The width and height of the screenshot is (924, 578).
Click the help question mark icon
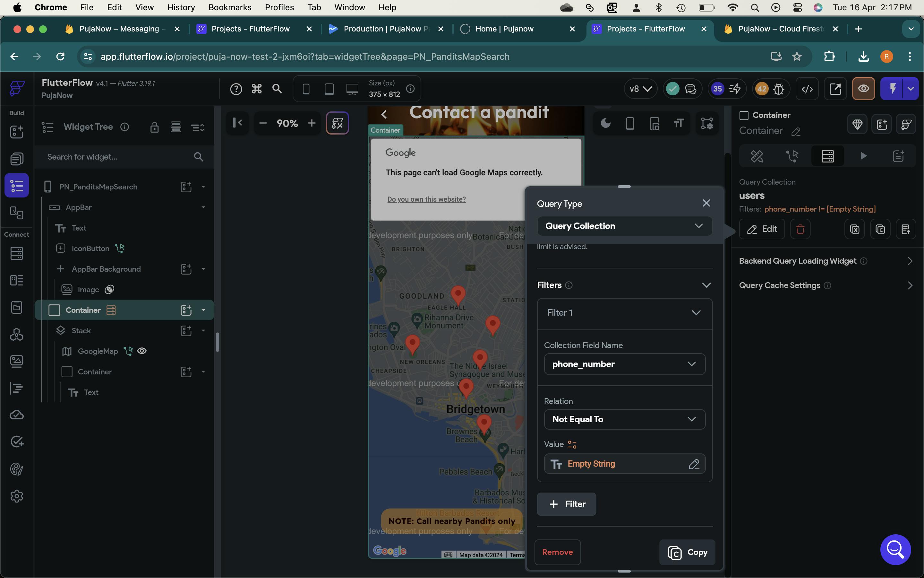point(236,89)
